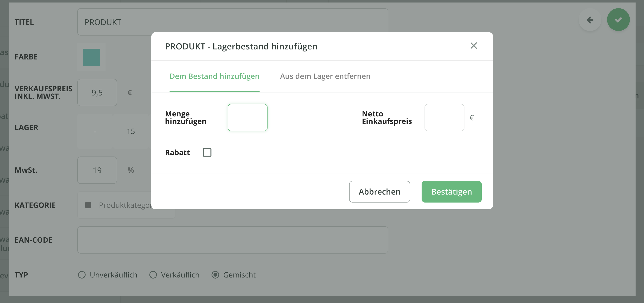Click the MwSt. percentage field

(x=97, y=170)
